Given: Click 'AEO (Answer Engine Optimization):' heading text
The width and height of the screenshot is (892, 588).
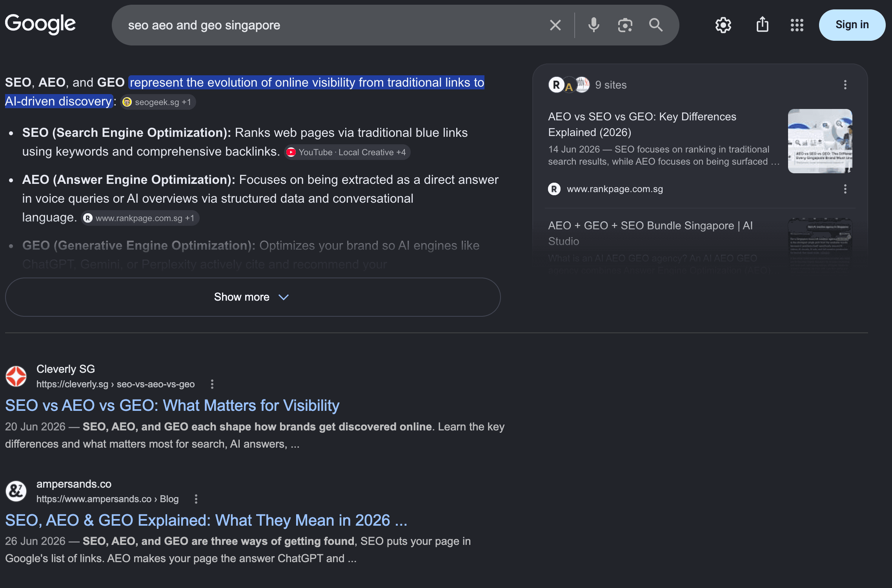Looking at the screenshot, I should click(x=129, y=180).
